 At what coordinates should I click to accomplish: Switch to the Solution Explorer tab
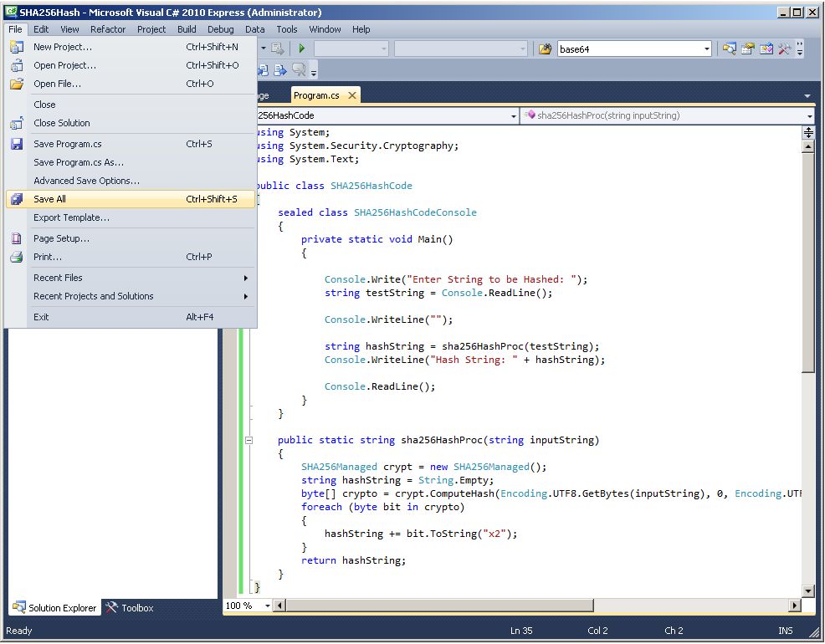pyautogui.click(x=55, y=608)
